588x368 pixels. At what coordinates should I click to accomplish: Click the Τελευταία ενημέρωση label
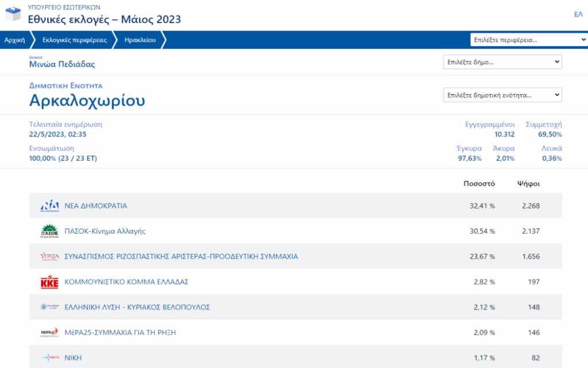click(65, 125)
